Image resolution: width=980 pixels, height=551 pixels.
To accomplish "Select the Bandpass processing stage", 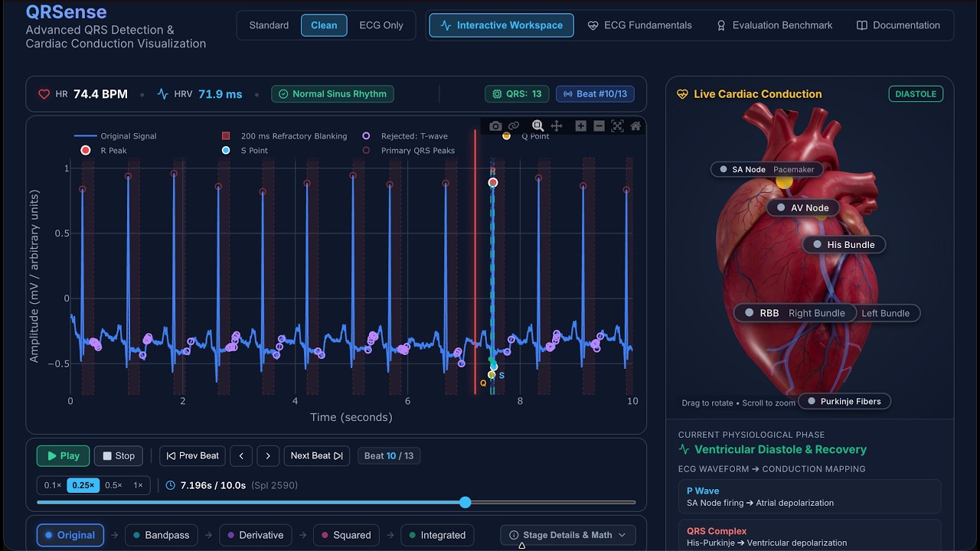I will point(161,535).
